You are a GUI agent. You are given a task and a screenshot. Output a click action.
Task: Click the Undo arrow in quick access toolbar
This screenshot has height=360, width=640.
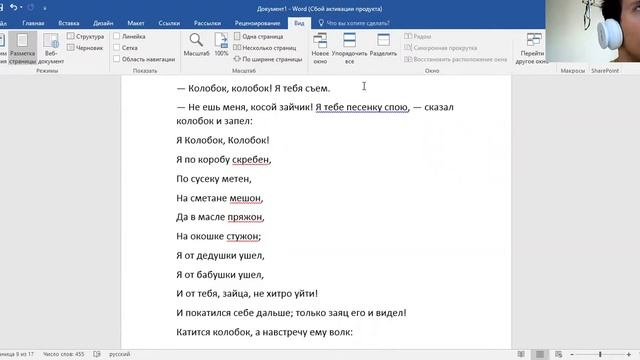(x=13, y=7)
